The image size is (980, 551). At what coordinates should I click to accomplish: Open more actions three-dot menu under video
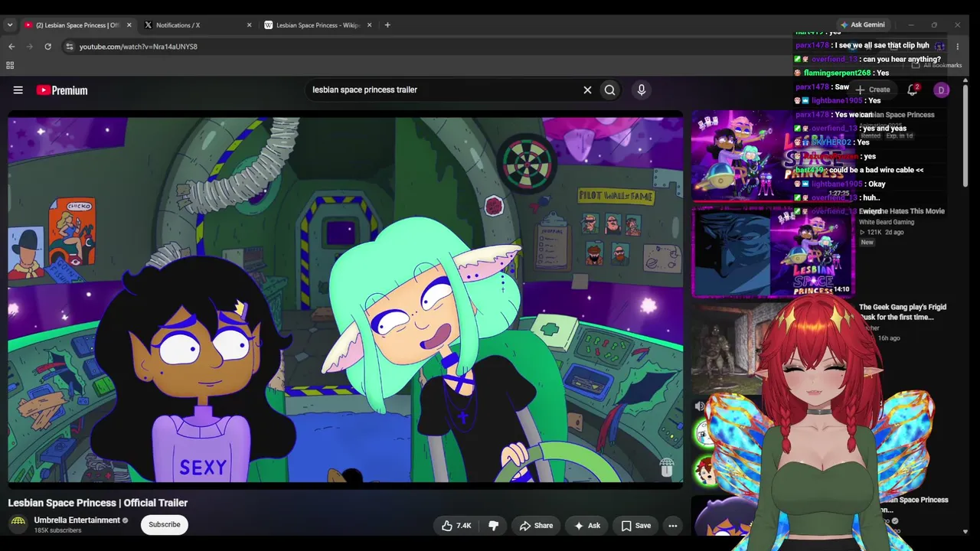672,526
